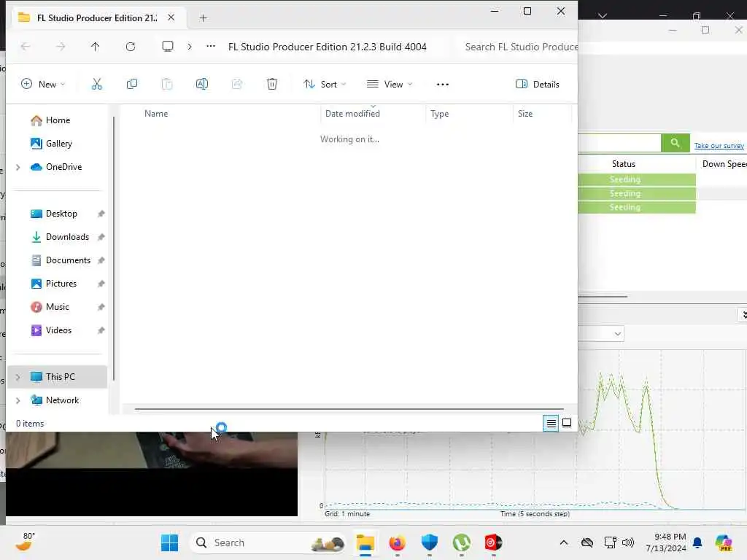Open Home in the navigation pane
Image resolution: width=747 pixels, height=560 pixels.
pos(58,120)
